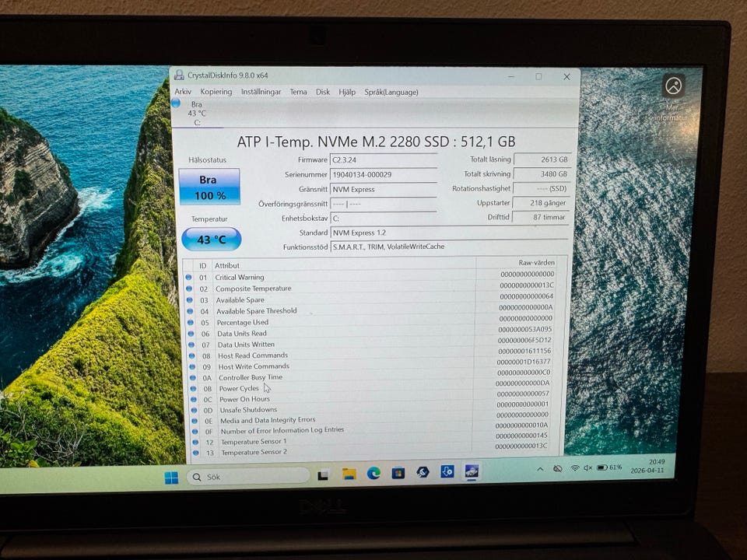Click status dot for Host Read Commands row

[192, 355]
